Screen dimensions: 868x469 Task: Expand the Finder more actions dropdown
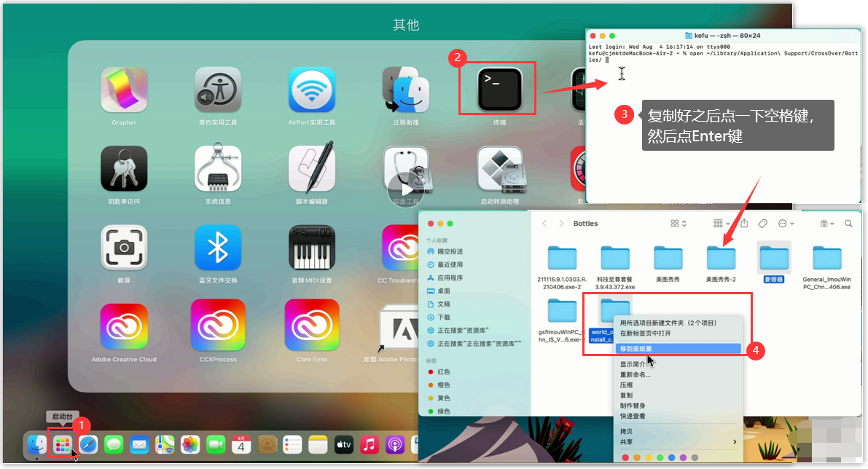(x=786, y=224)
